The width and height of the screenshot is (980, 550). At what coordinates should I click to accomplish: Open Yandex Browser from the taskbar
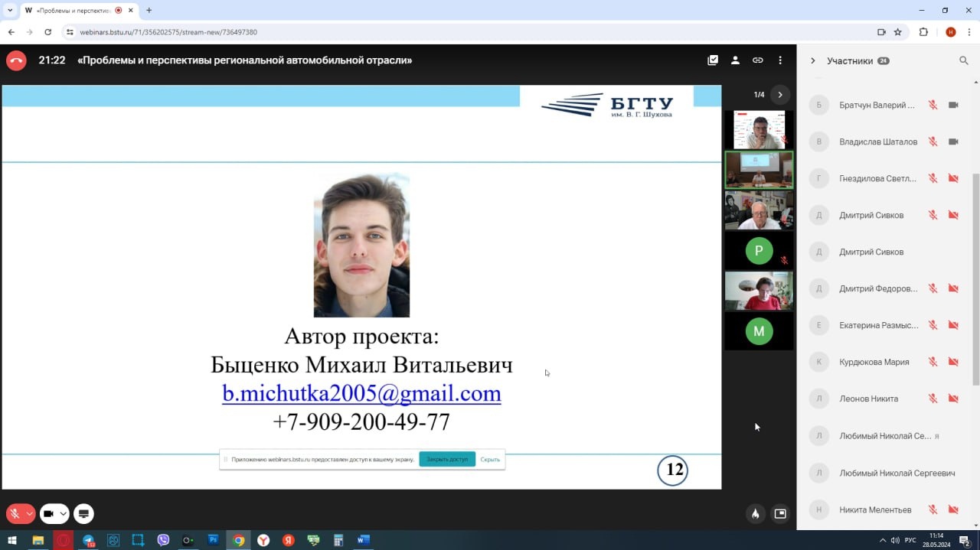click(263, 540)
